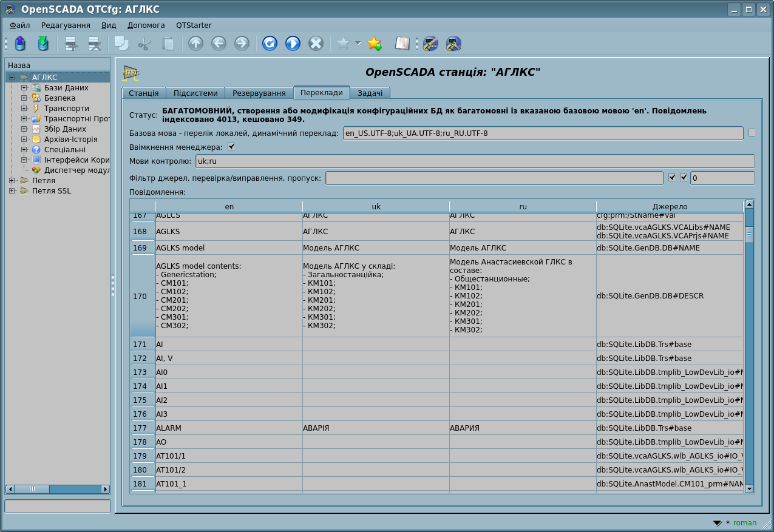Click the load from database toolbar icon
Image resolution: width=774 pixels, height=532 pixels.
click(20, 43)
